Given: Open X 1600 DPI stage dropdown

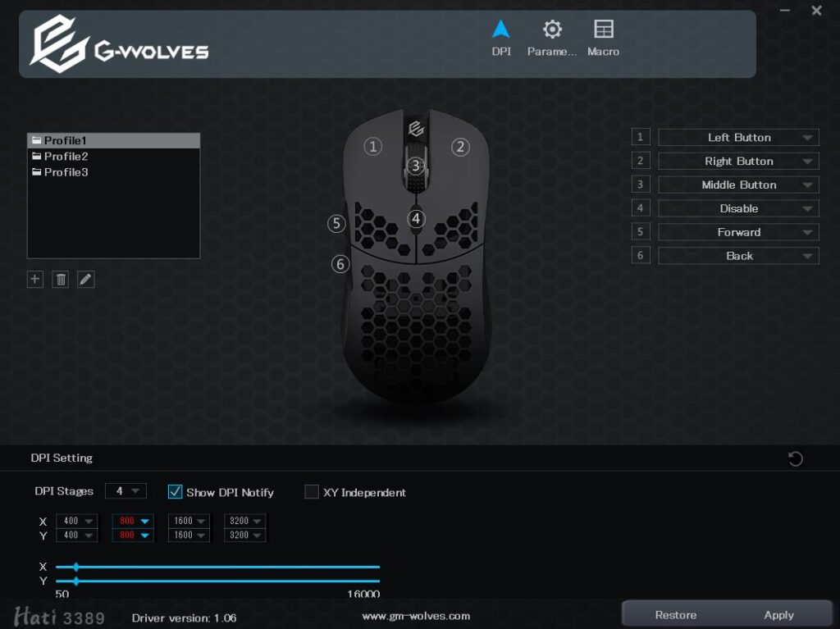Looking at the screenshot, I should (x=189, y=521).
